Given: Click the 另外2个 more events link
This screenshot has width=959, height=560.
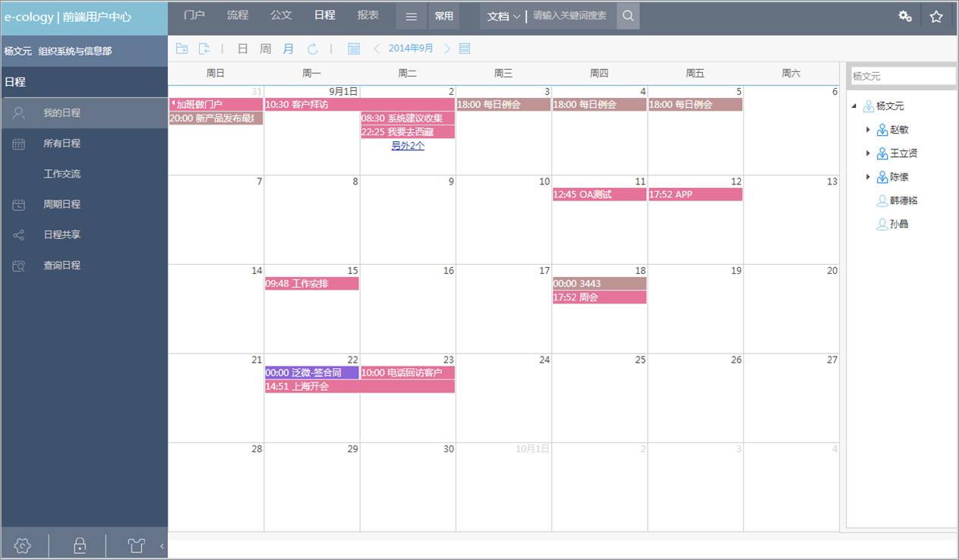Looking at the screenshot, I should point(408,146).
